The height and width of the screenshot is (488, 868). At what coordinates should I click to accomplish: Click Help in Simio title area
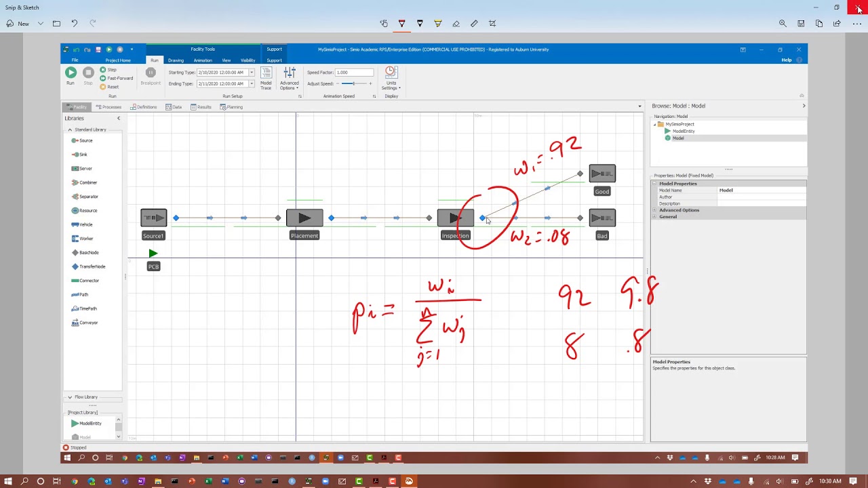coord(786,60)
